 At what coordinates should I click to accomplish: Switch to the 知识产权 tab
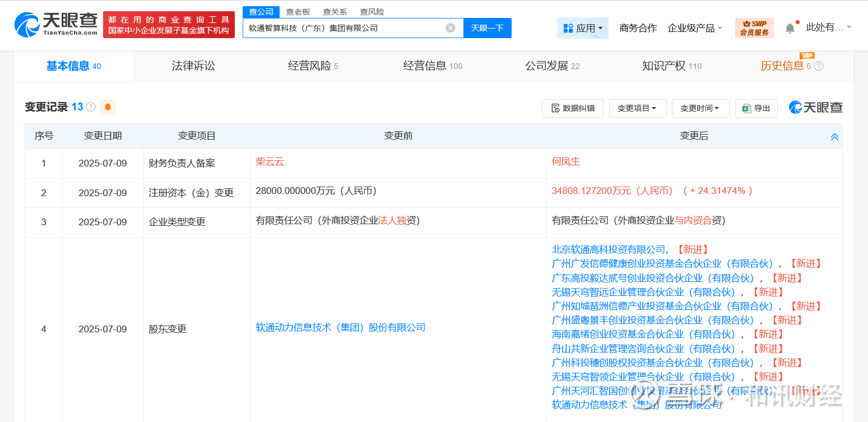671,66
